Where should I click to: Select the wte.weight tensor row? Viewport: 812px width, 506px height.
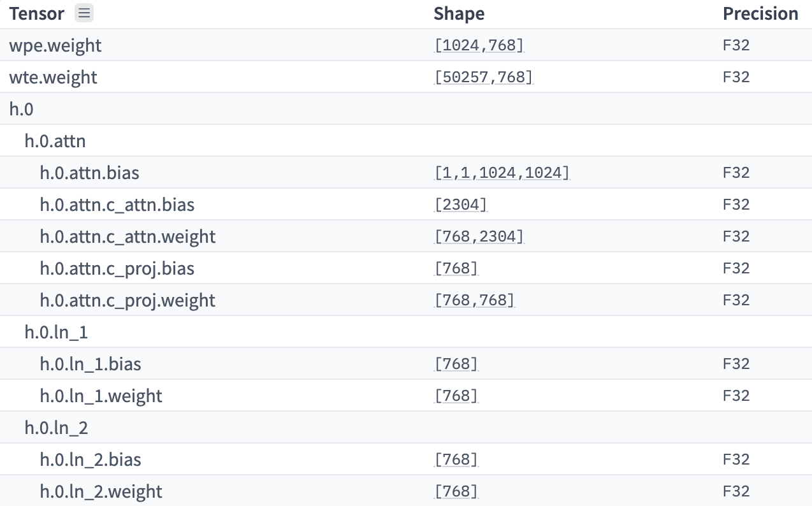click(x=53, y=76)
